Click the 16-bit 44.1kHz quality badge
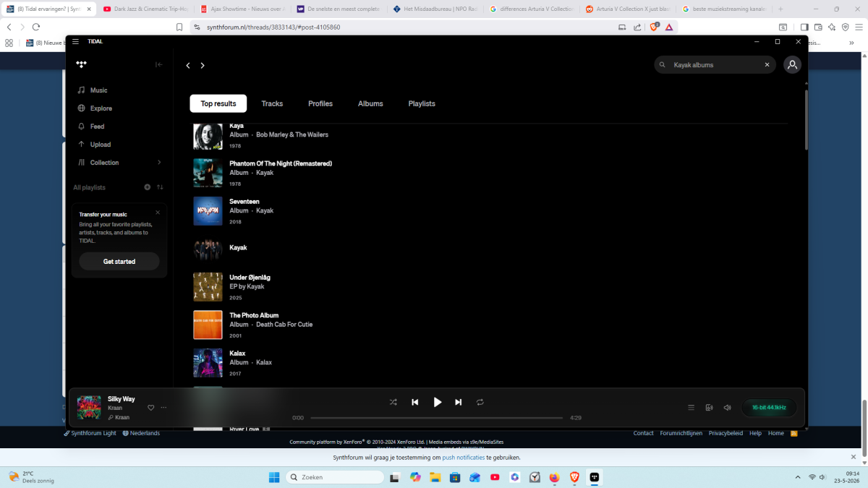This screenshot has height=488, width=868. point(769,408)
